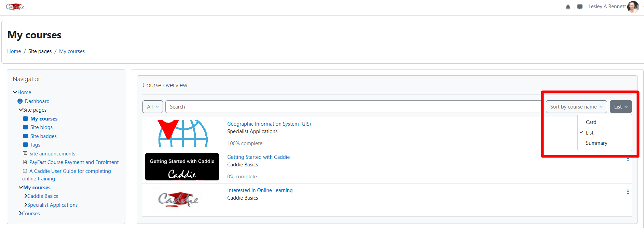Select the checked List view option
This screenshot has width=644, height=228.
(589, 133)
